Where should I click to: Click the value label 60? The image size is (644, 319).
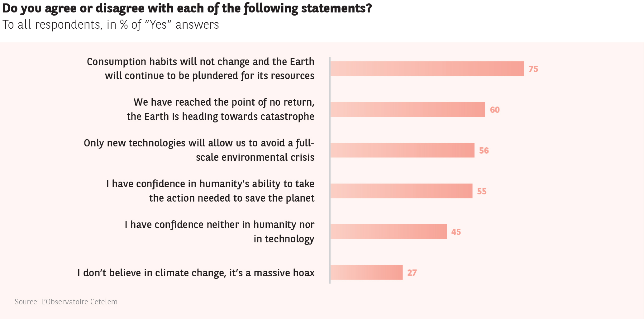pyautogui.click(x=494, y=110)
